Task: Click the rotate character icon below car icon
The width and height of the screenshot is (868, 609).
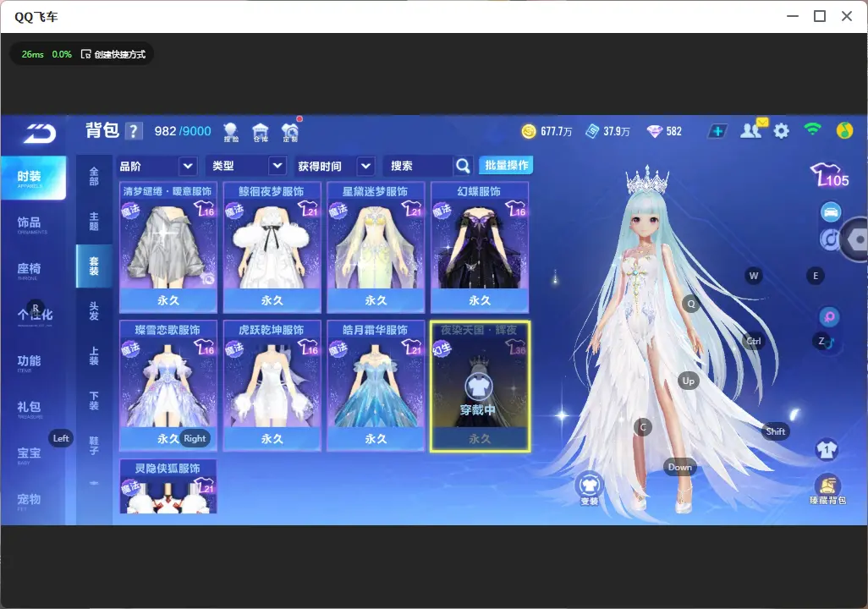Action: tap(829, 239)
